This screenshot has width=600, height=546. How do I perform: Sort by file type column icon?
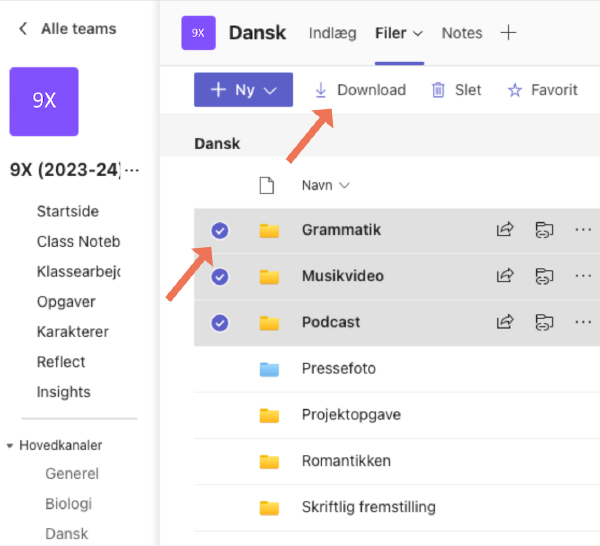click(x=266, y=186)
